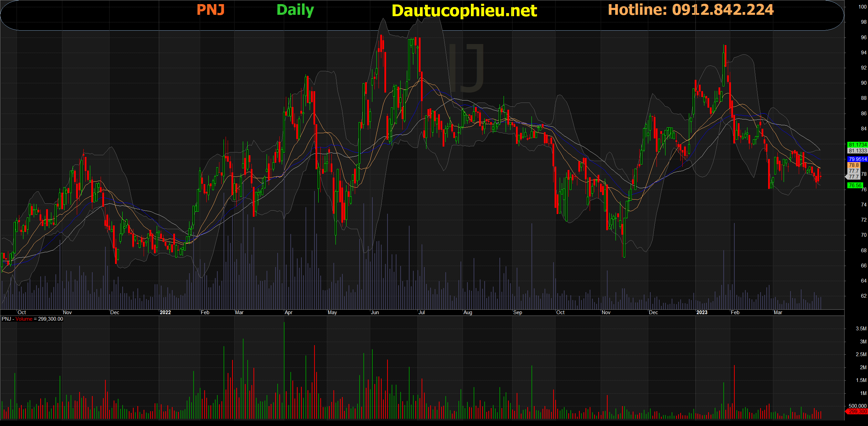
Task: Click the green 76.56 price marker
Action: click(855, 185)
